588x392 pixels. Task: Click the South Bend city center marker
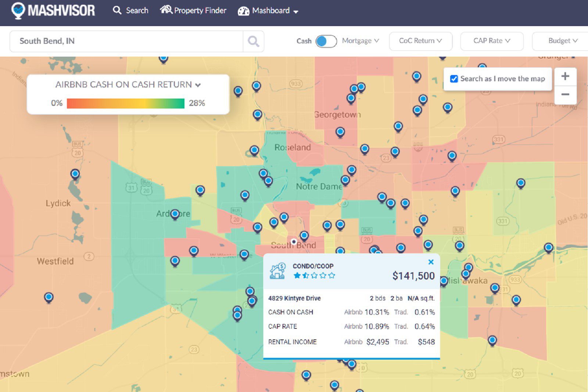click(294, 242)
